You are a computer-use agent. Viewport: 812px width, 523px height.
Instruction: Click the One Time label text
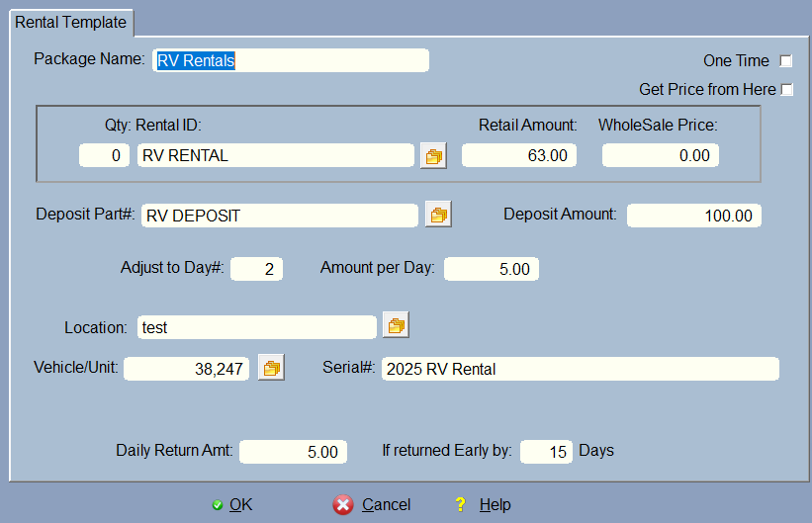click(736, 60)
